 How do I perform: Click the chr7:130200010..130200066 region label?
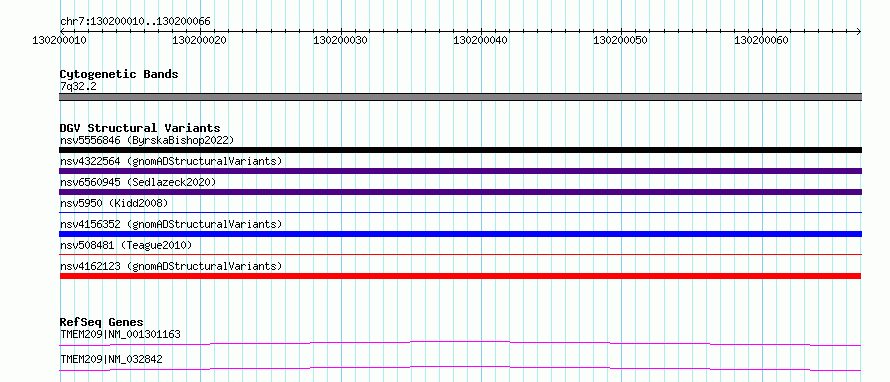[x=135, y=22]
